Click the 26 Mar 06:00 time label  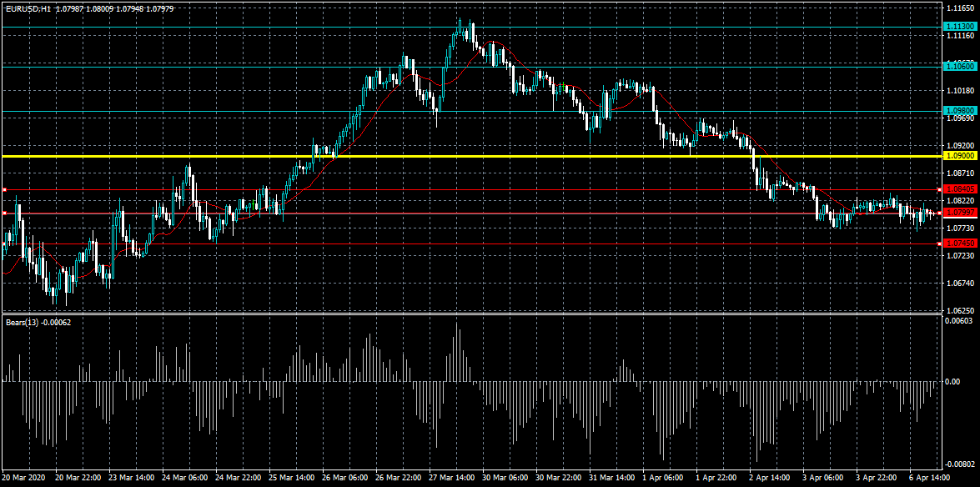coord(345,478)
